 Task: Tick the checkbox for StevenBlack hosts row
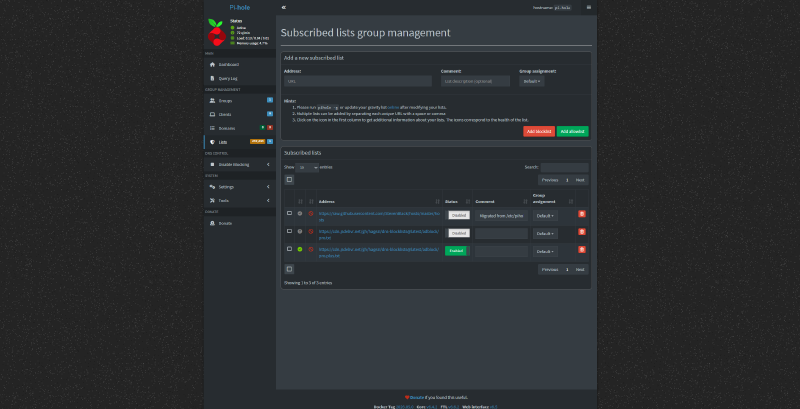(289, 213)
